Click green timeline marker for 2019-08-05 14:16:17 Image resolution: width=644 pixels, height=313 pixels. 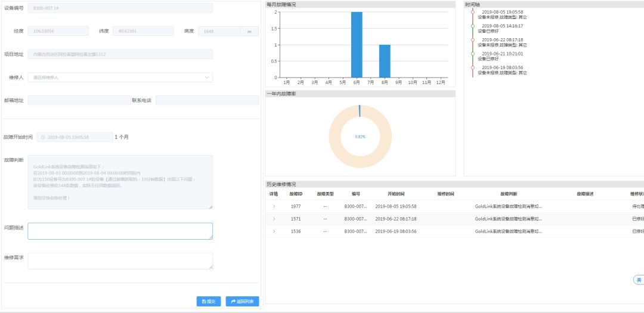(x=473, y=26)
